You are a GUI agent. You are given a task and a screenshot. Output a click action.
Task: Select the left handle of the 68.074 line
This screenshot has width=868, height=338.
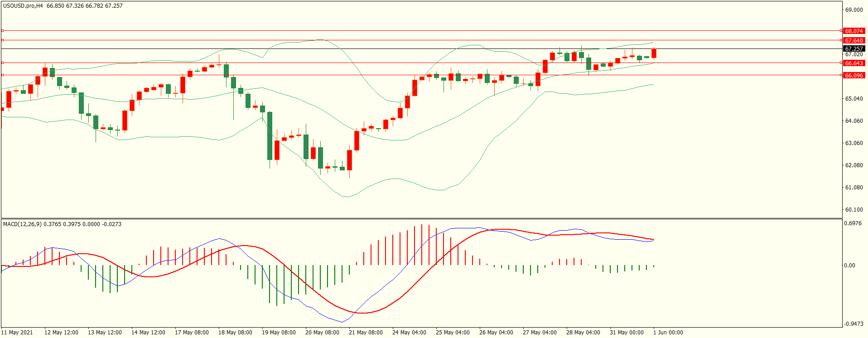[3, 31]
